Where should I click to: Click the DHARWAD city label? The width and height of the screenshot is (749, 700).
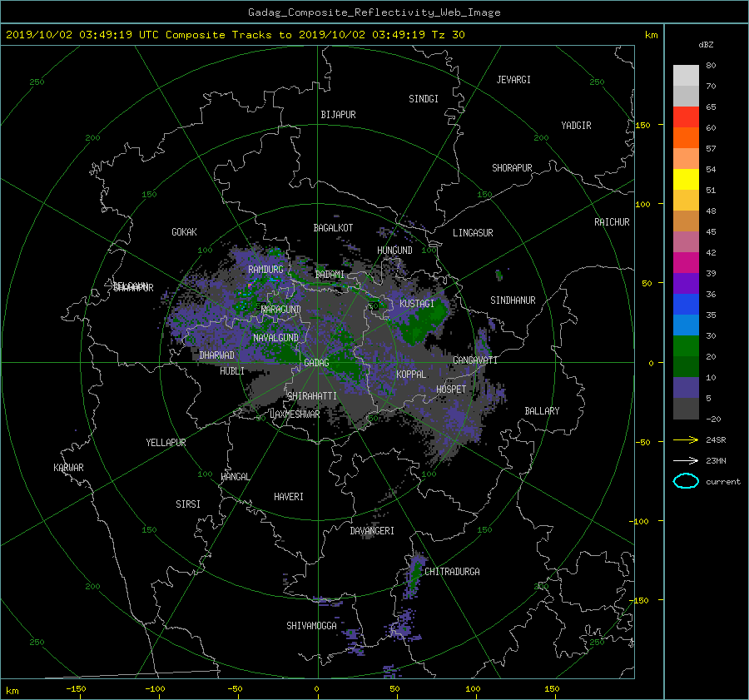217,355
